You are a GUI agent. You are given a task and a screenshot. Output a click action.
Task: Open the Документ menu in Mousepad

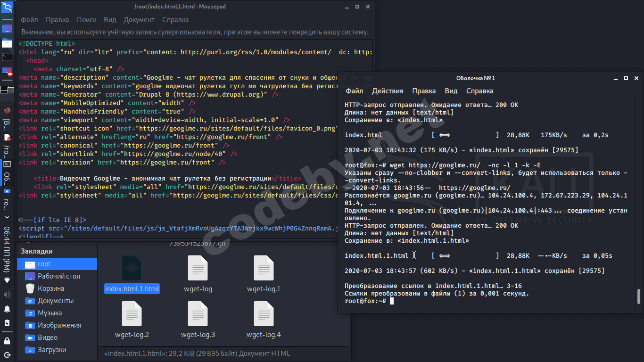point(139,20)
